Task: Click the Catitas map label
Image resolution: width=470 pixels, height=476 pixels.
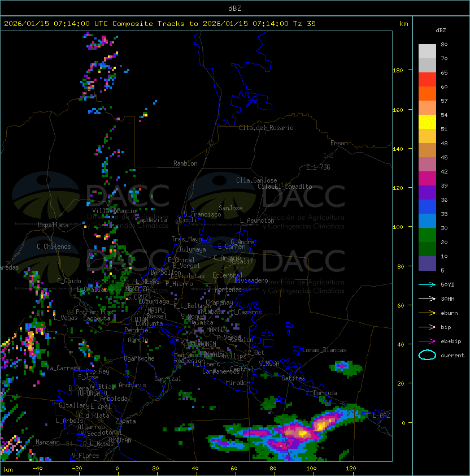Action: (293, 378)
